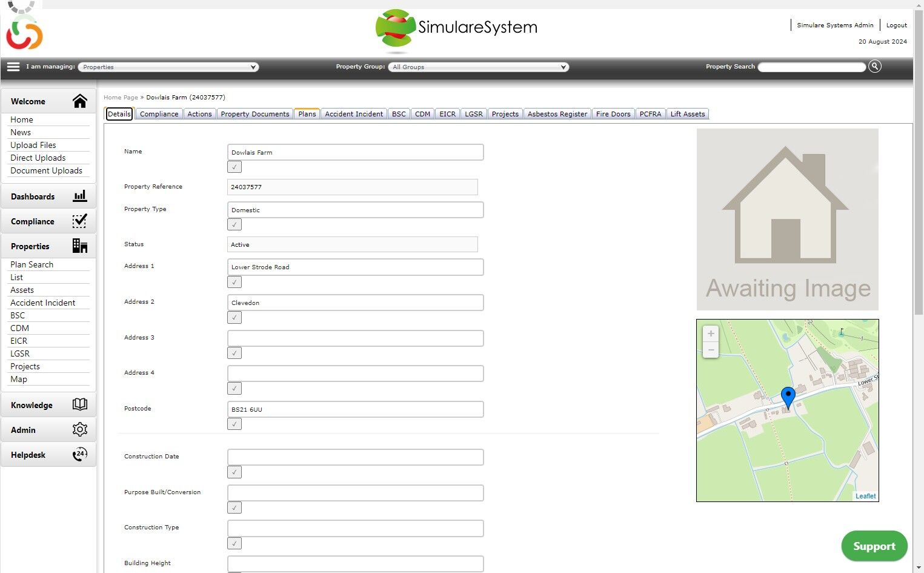Toggle the checkbox under Construction Date
The image size is (924, 573).
pos(234,472)
